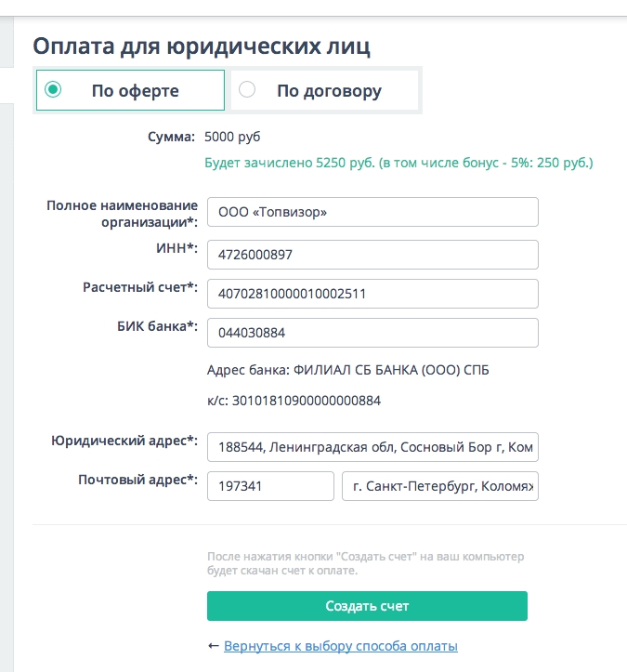Click the postal index field 197341
Viewport: 627px width, 672px height.
[270, 486]
